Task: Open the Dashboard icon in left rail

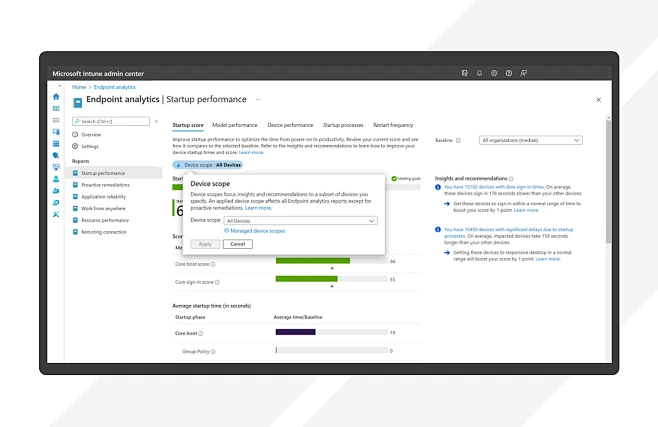Action: [x=56, y=109]
